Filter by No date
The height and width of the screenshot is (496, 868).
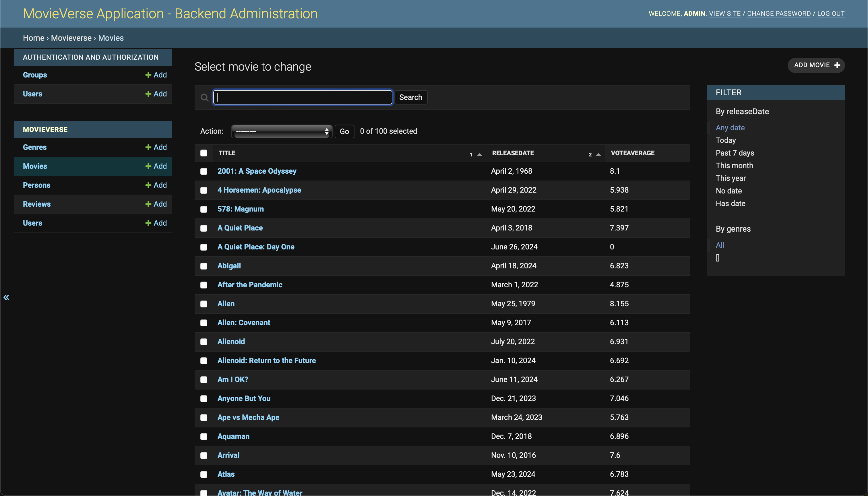tap(729, 191)
